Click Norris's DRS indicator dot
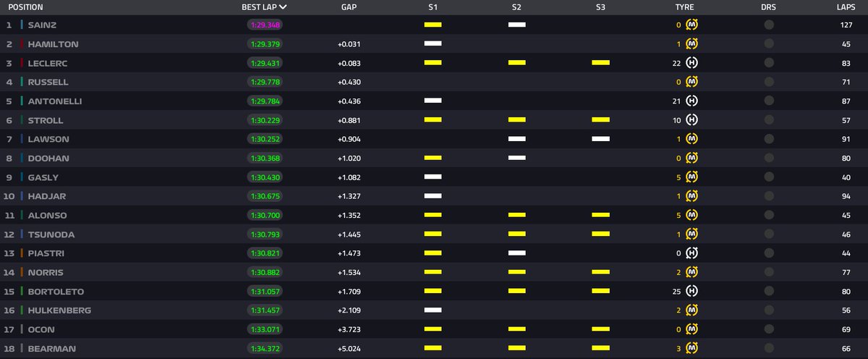 click(x=768, y=272)
